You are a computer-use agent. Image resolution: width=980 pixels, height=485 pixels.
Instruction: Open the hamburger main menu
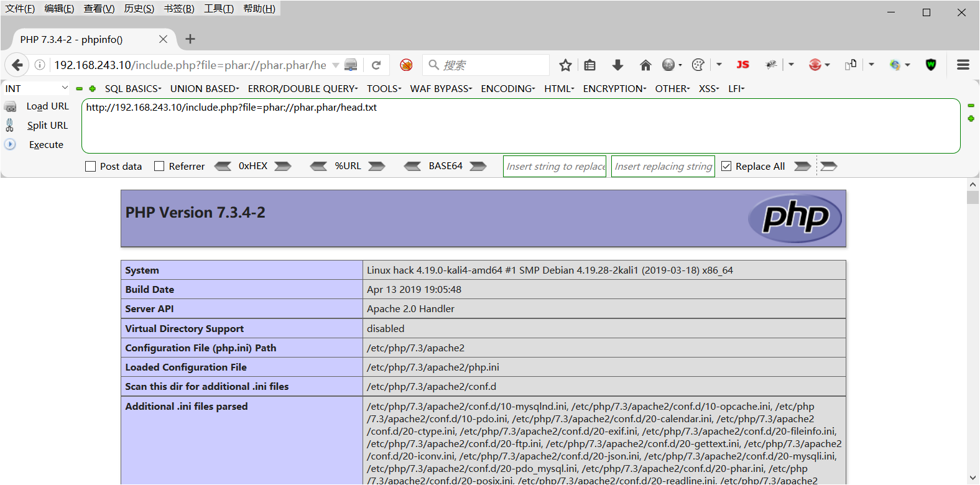963,65
